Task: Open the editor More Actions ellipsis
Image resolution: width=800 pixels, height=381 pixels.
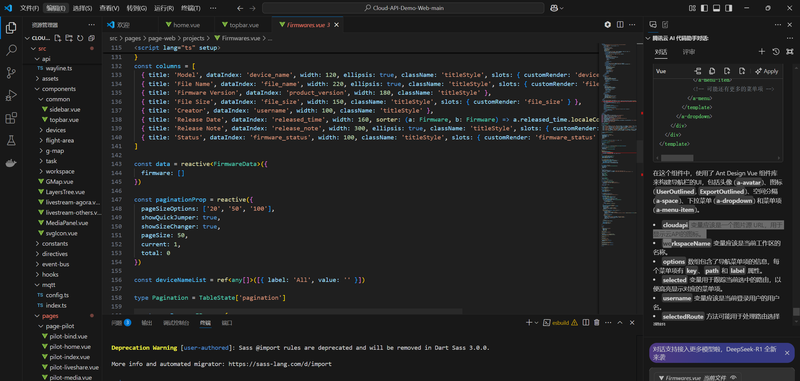Action: [x=632, y=24]
